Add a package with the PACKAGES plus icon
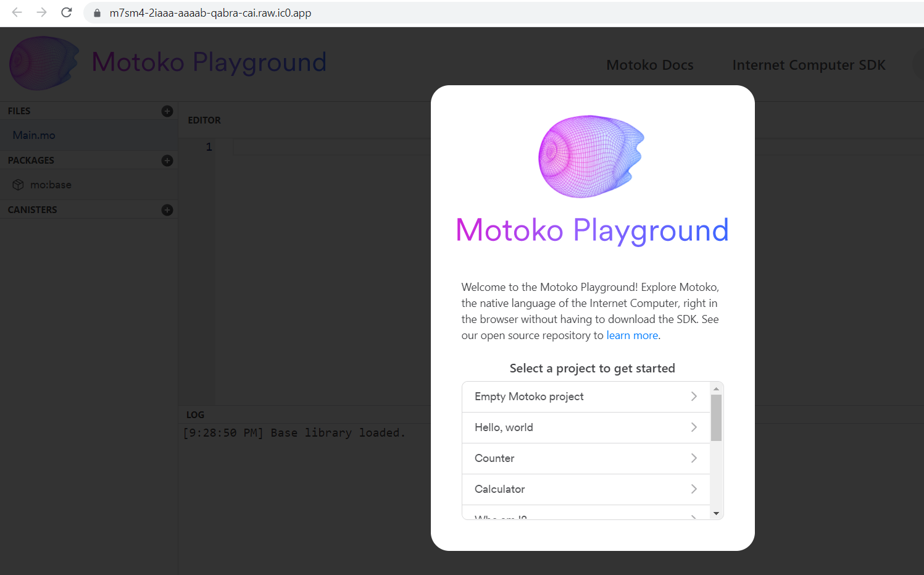924x575 pixels. (167, 161)
